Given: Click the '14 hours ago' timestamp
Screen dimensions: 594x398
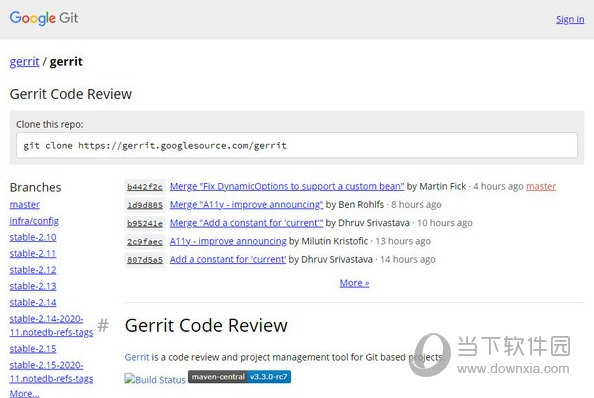Looking at the screenshot, I should pos(408,259).
